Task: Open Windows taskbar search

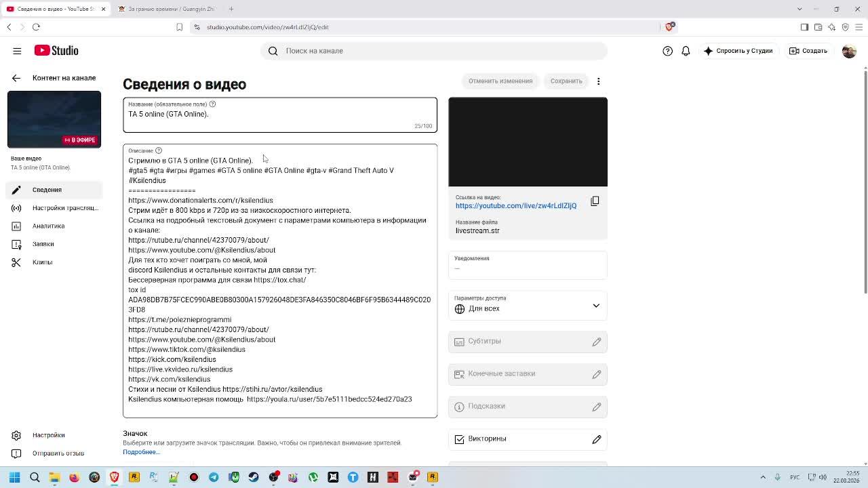Action: 35,477
